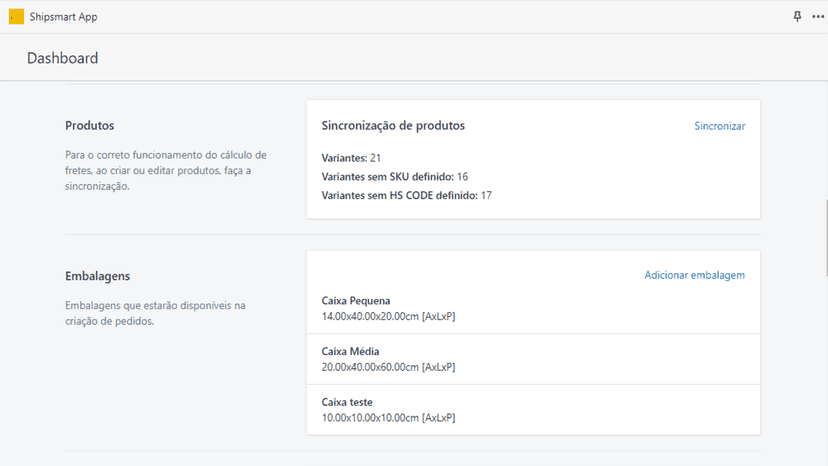This screenshot has height=466, width=828.
Task: Click the Sincronização de produtos heading
Action: (393, 126)
